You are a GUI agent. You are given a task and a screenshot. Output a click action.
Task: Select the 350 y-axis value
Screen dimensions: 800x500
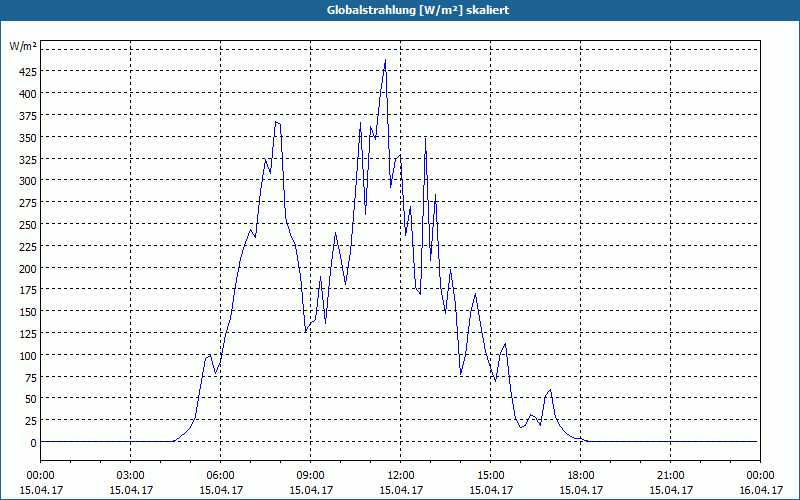point(27,137)
